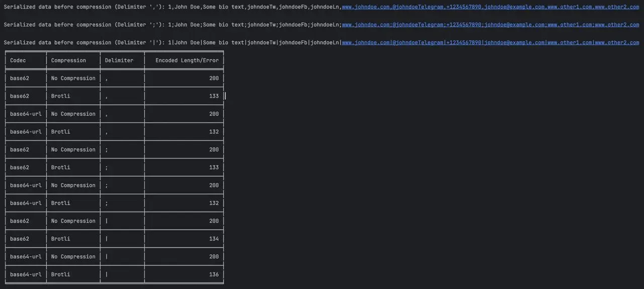Screen dimensions: 644x289
Task: Select 132 in base64-url Brotli comma row
Action: point(214,131)
